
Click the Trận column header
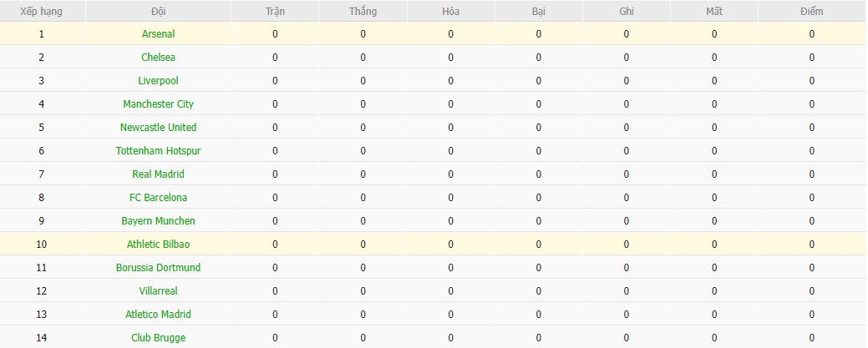pos(275,12)
